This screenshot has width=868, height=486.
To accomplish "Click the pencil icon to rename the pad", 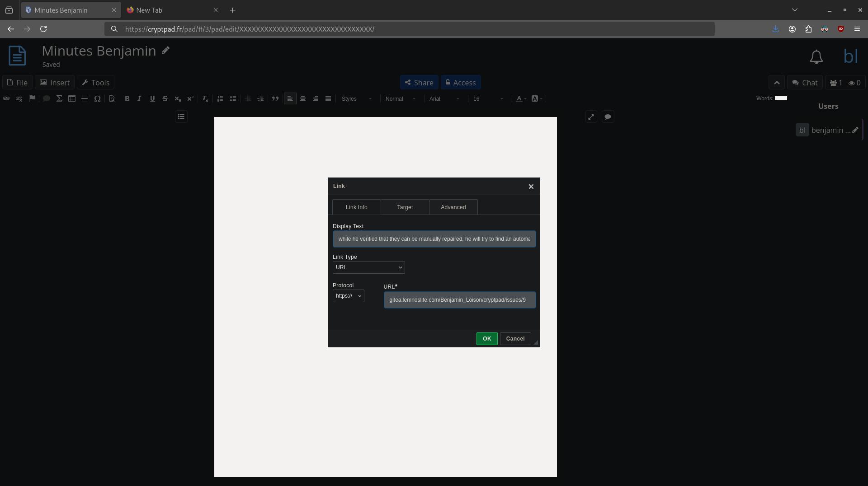I will pos(166,51).
